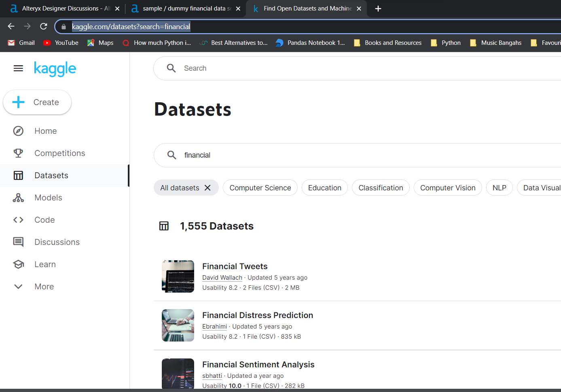Click the Home compass icon in sidebar
This screenshot has width=561, height=392.
(18, 131)
